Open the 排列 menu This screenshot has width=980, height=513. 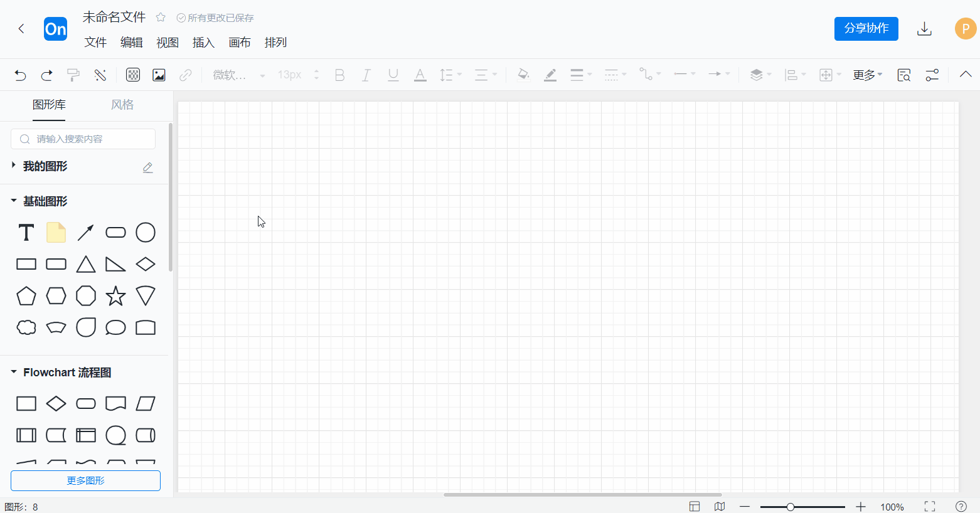pos(275,42)
